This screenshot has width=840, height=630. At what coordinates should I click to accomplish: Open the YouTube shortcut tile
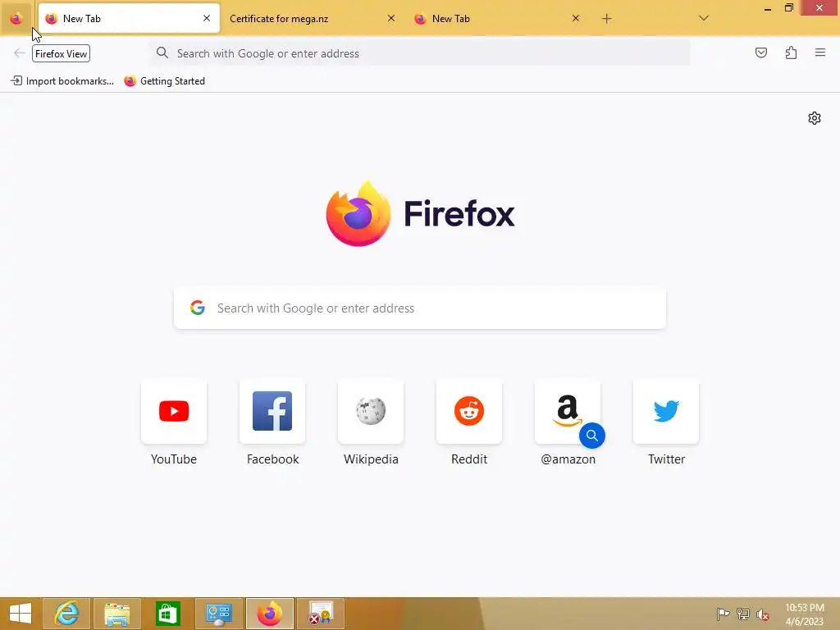tap(174, 411)
